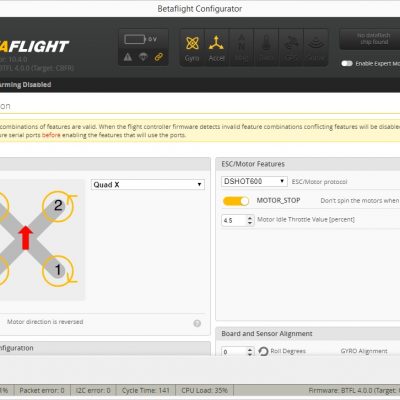Click the dataflash chip status box

pyautogui.click(x=370, y=39)
